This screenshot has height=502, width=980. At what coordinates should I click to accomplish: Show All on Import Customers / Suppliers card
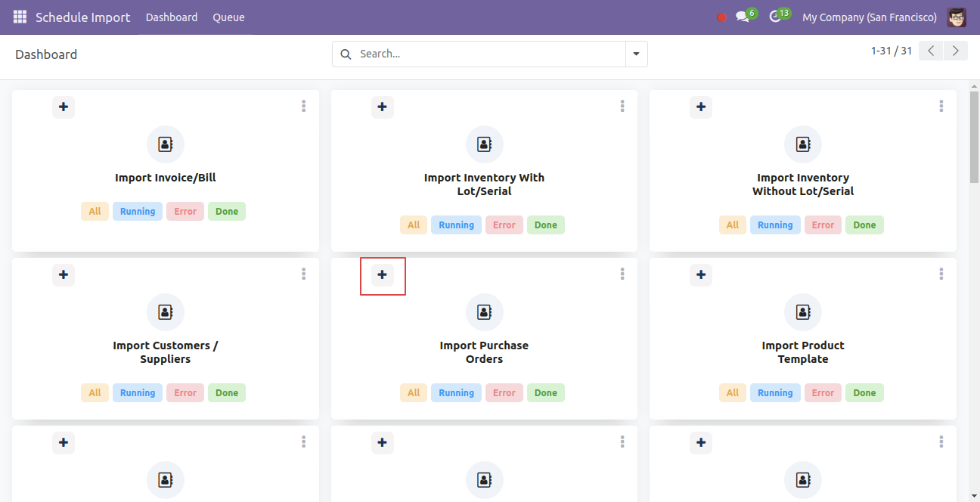[x=95, y=393]
